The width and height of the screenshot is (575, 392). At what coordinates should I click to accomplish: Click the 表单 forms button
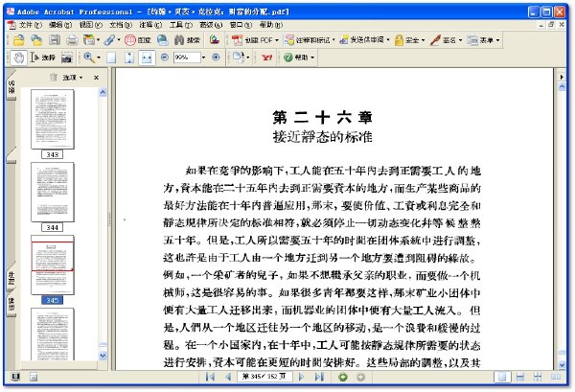[480, 40]
